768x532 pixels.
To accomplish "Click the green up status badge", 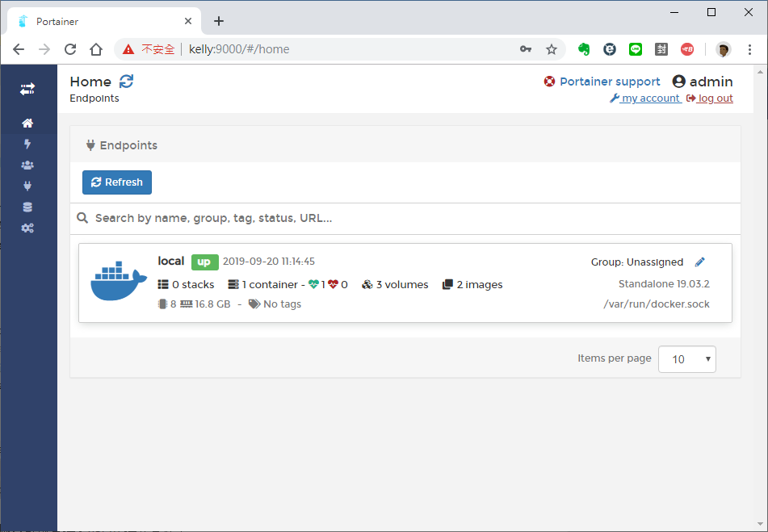I will (205, 262).
